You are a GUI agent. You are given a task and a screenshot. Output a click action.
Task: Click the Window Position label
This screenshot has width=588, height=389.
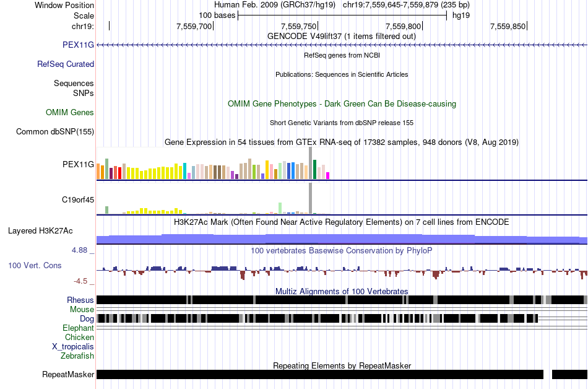(64, 5)
